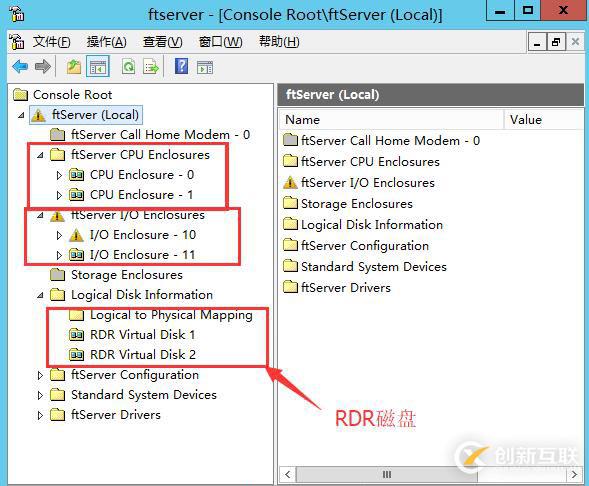The height and width of the screenshot is (486, 589).
Task: Sort the list by the Name column header
Action: pos(391,120)
